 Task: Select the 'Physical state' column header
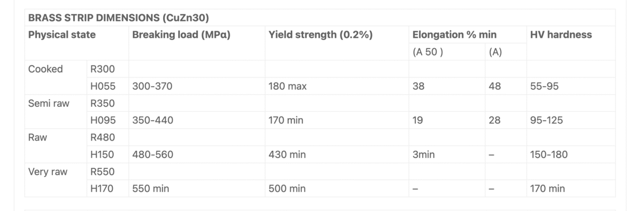pos(62,35)
